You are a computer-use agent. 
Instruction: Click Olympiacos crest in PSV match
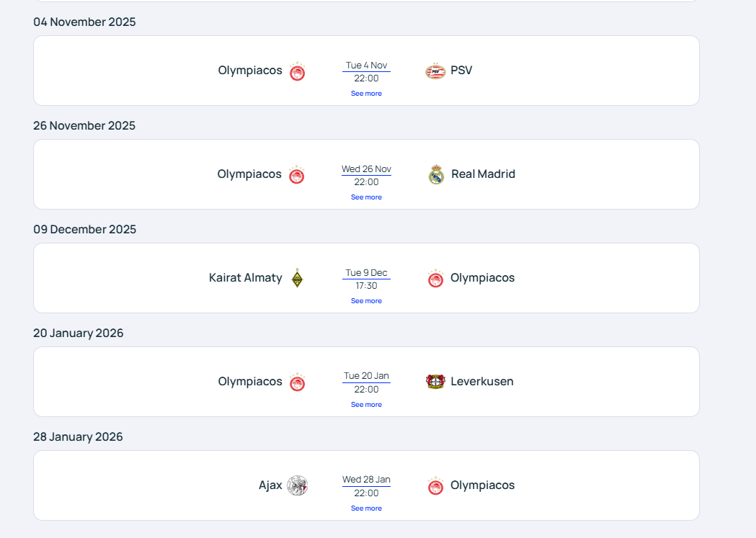pyautogui.click(x=297, y=71)
